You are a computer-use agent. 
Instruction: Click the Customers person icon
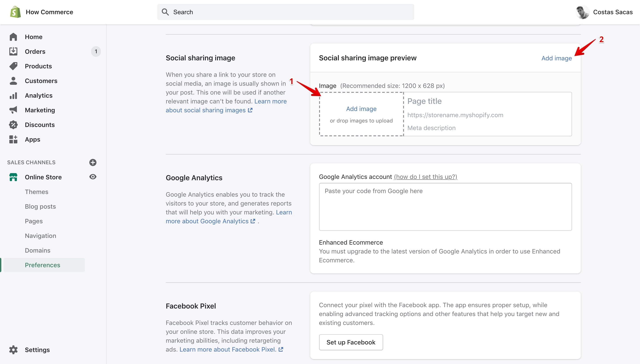[x=13, y=81]
